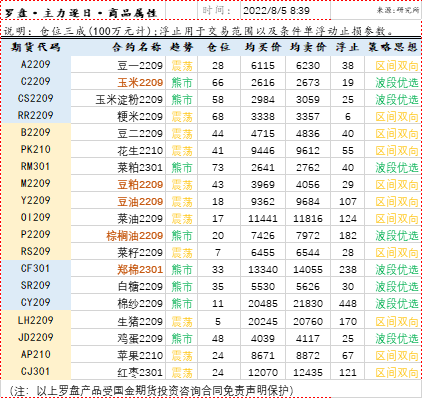Click contract name 豆一2209
This screenshot has width=422, height=398.
140,66
